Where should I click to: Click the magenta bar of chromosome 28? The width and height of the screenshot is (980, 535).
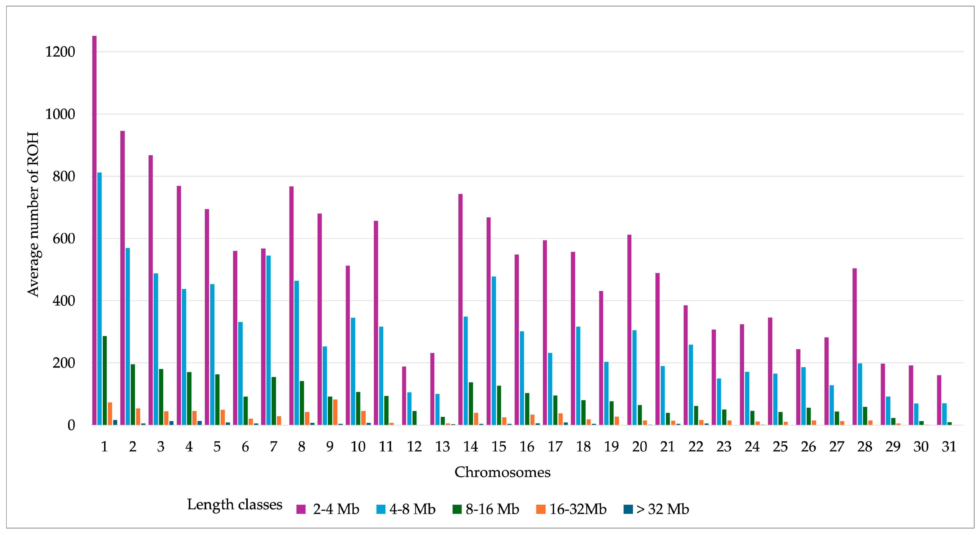point(854,346)
